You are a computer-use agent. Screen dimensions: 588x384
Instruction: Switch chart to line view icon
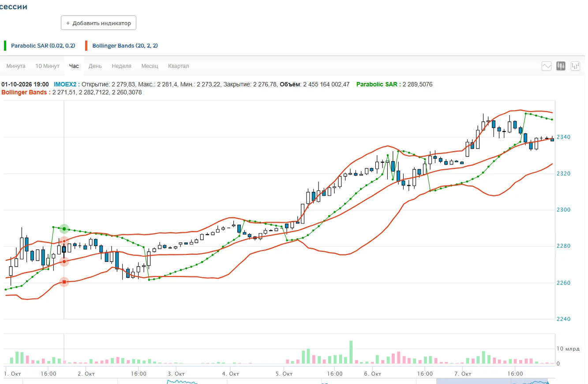point(547,66)
